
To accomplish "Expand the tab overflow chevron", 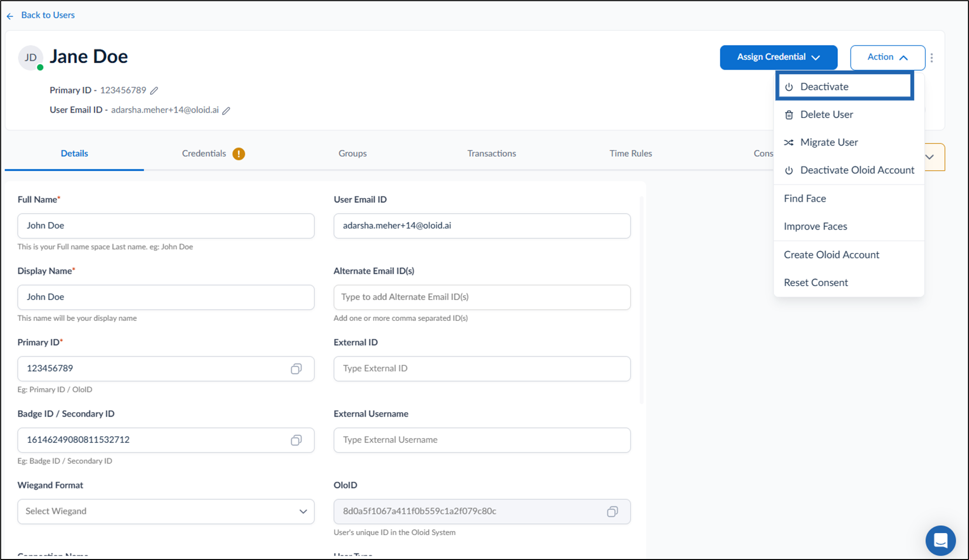I will pyautogui.click(x=930, y=157).
